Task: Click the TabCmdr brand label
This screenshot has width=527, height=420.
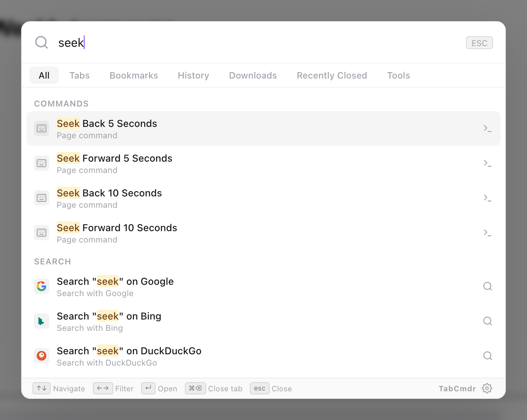Action: click(x=457, y=389)
